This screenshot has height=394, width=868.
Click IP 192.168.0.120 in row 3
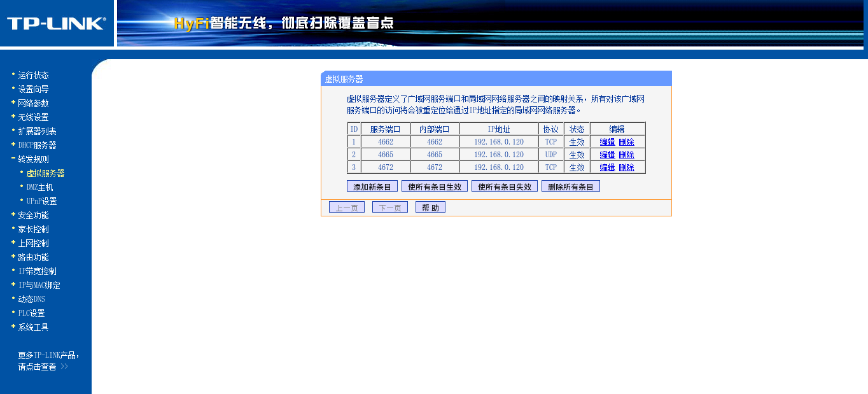click(499, 167)
